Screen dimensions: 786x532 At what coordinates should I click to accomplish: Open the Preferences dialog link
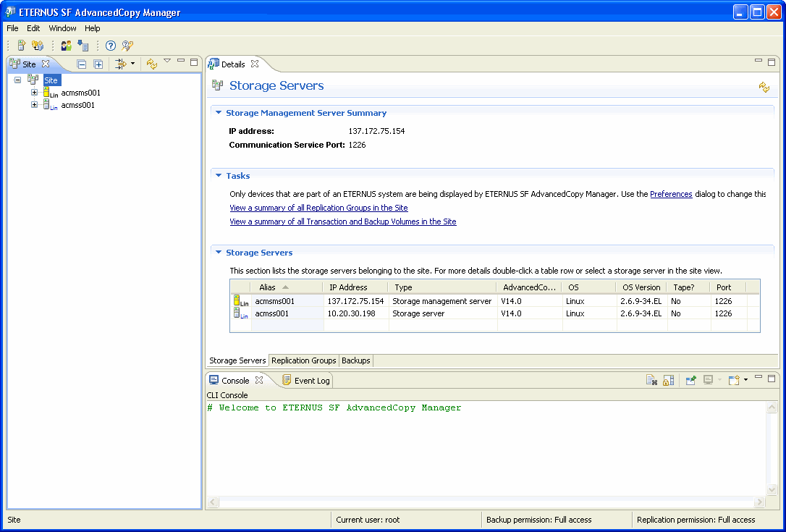pyautogui.click(x=671, y=194)
